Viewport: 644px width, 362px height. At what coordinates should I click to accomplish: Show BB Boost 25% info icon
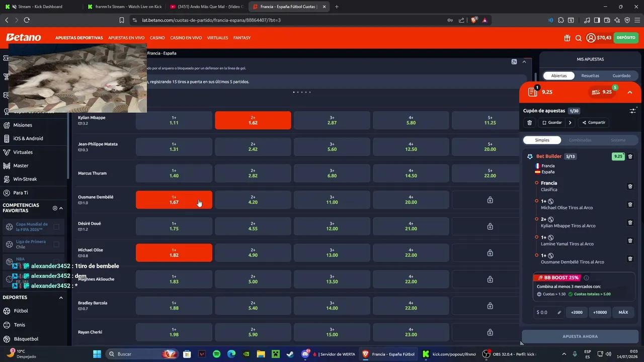point(586,278)
